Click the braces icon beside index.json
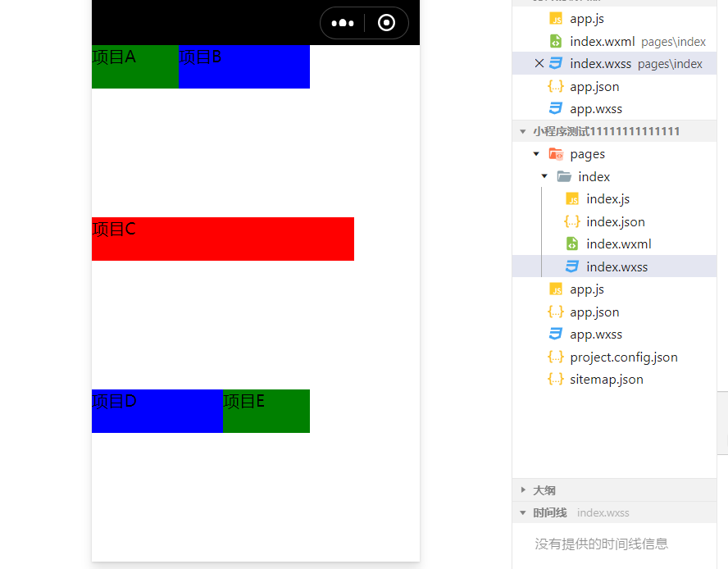Image resolution: width=728 pixels, height=569 pixels. 572,221
